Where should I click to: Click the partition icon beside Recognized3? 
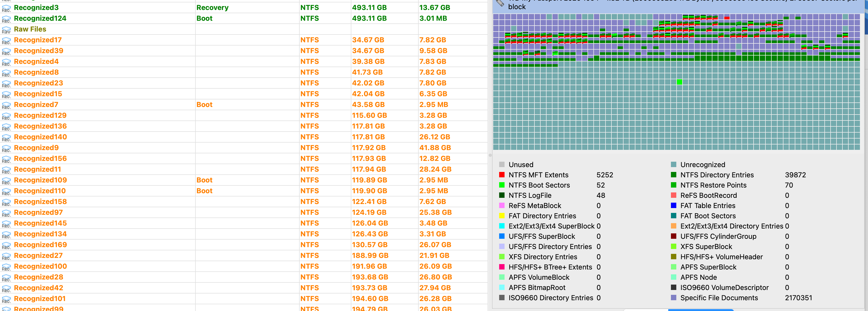(6, 8)
